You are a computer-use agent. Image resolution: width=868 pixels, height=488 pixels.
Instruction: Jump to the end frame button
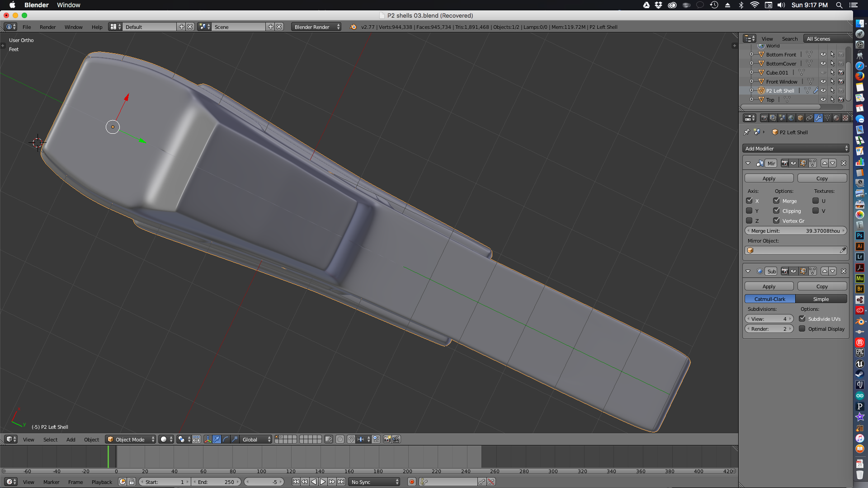(341, 482)
